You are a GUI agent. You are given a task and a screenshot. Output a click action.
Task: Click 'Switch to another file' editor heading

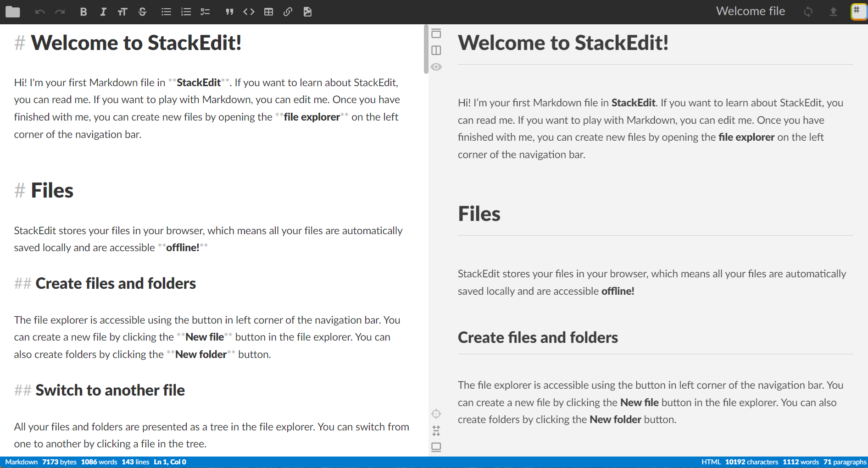tap(110, 390)
